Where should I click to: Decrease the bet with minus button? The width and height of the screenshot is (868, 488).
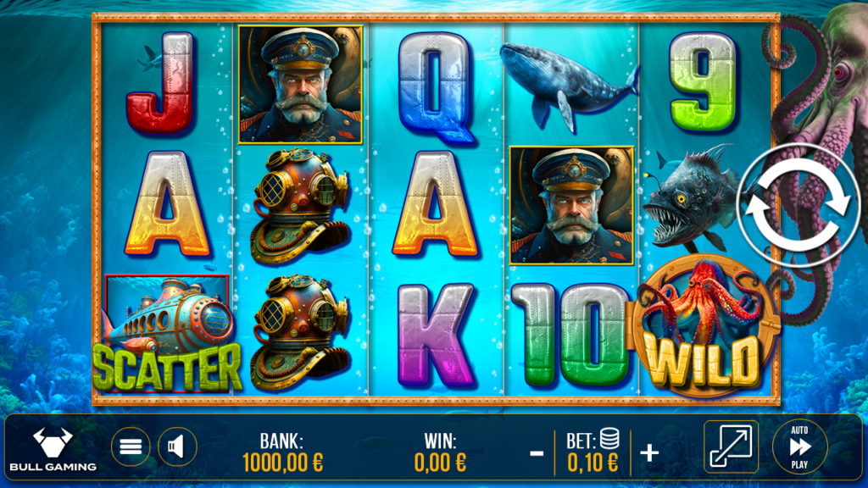(x=537, y=454)
